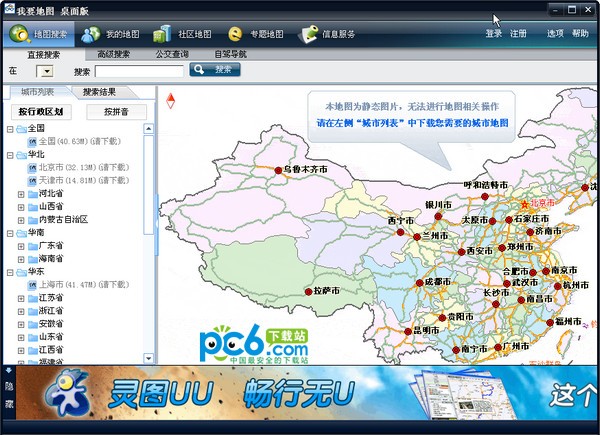The image size is (600, 435).
Task: Click the north compass arrow on map
Action: 171,99
